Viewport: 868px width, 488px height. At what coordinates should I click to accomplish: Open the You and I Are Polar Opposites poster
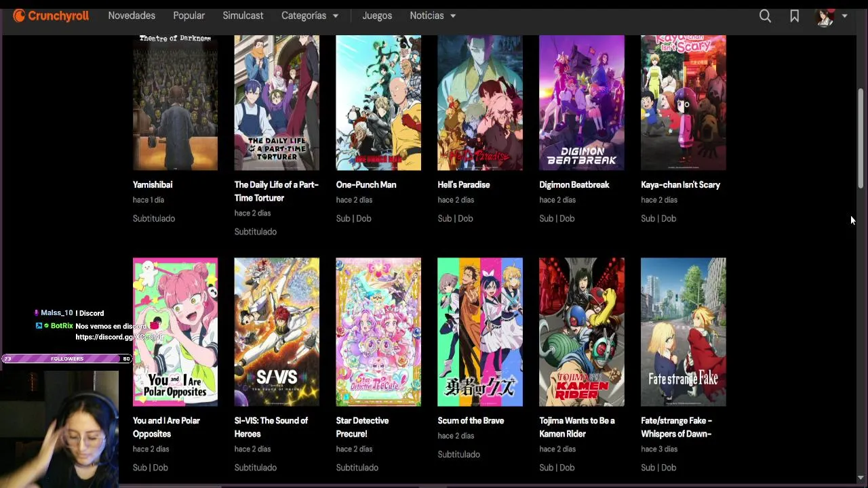175,332
